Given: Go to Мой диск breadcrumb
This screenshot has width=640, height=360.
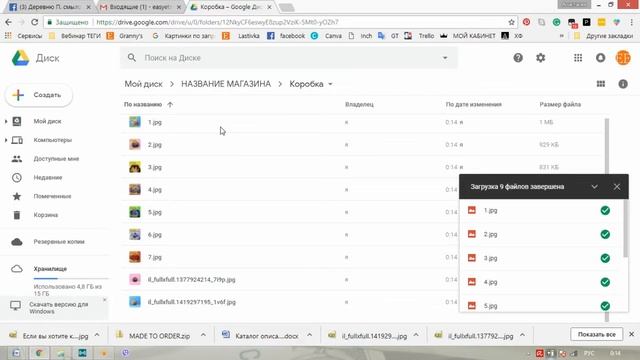Looking at the screenshot, I should coord(143,84).
